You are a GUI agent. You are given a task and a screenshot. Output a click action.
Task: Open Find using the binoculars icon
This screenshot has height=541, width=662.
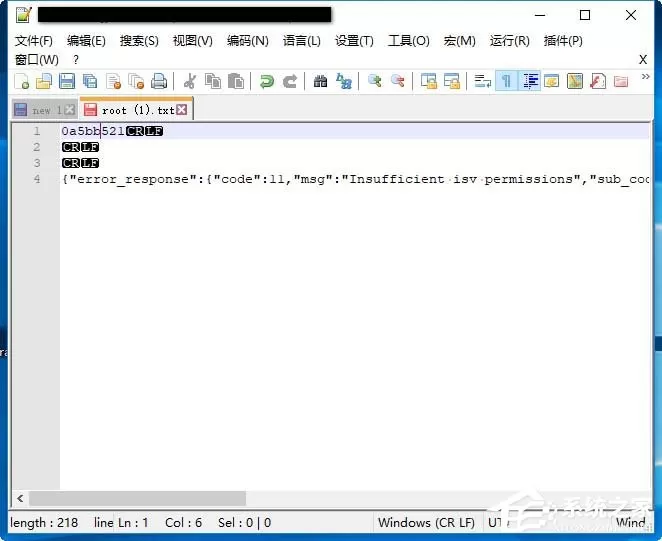coord(320,81)
